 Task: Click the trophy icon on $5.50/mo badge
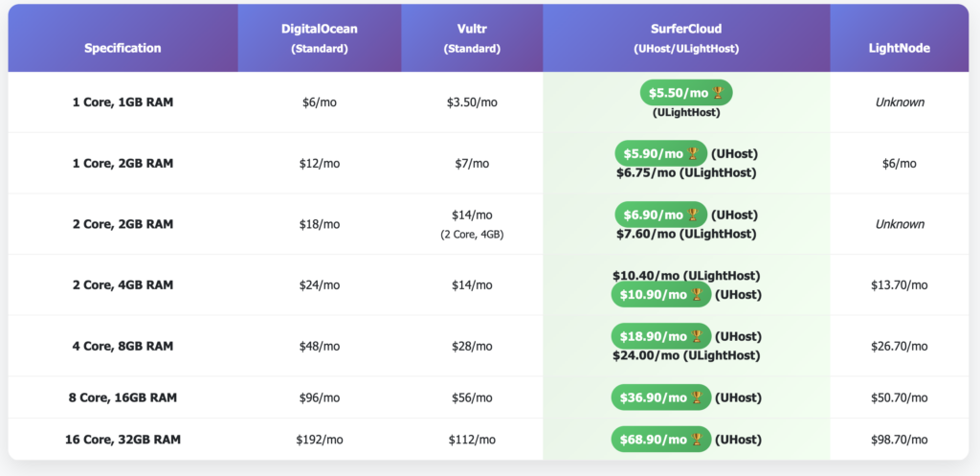click(718, 93)
